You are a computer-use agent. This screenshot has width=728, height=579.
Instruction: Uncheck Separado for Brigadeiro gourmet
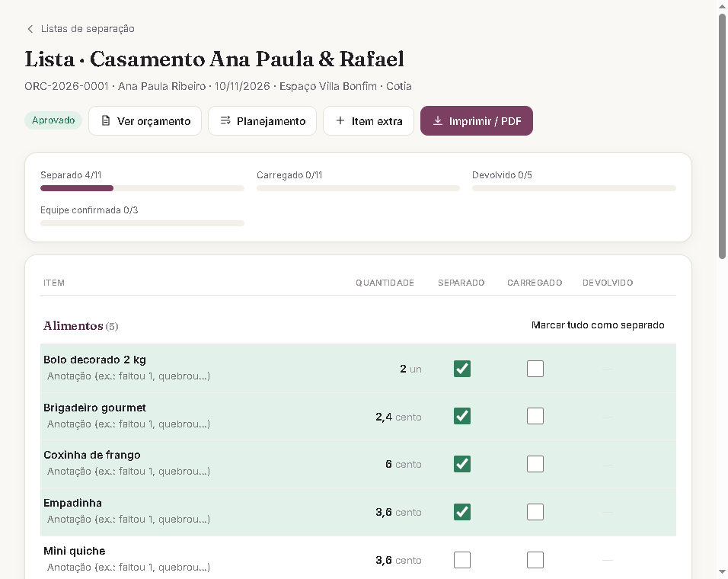462,416
